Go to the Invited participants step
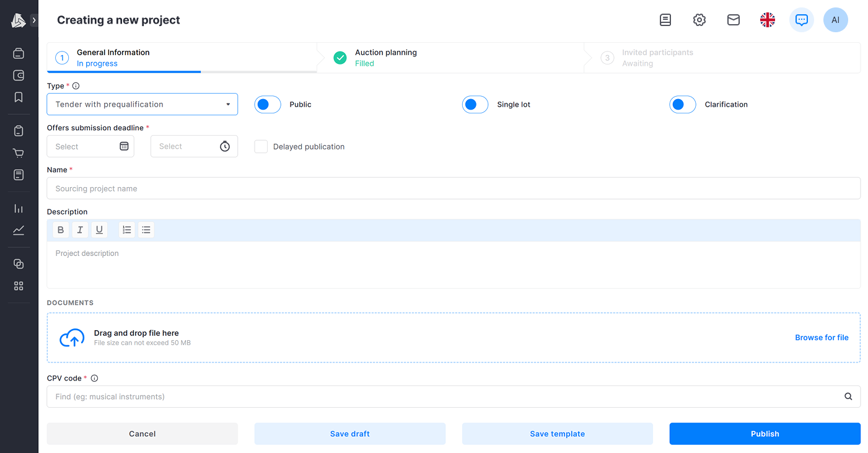This screenshot has width=868, height=453. coord(722,58)
